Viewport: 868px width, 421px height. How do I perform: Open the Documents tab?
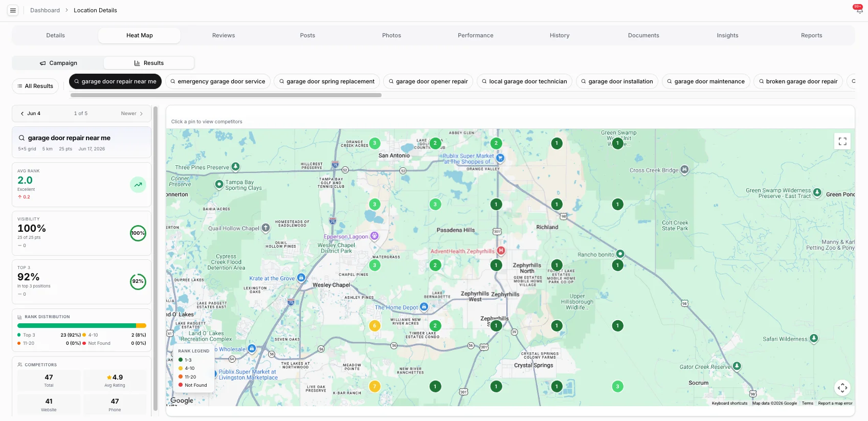pyautogui.click(x=643, y=35)
